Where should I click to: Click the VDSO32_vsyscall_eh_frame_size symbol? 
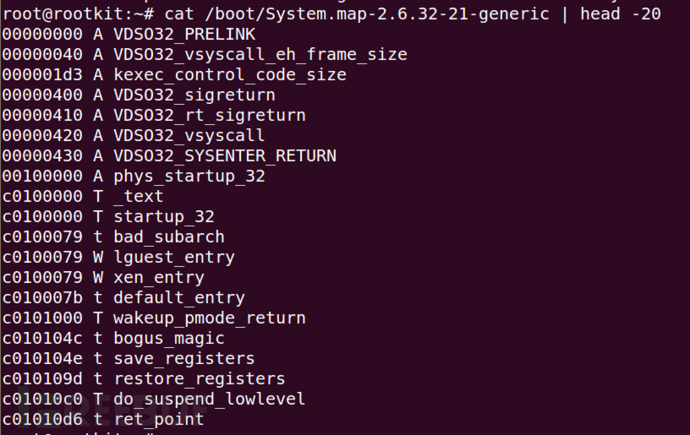point(260,54)
